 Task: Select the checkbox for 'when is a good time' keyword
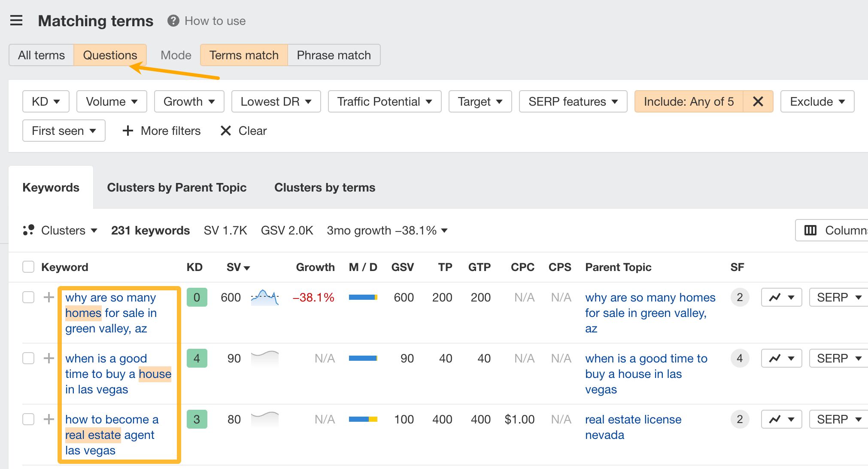(28, 358)
